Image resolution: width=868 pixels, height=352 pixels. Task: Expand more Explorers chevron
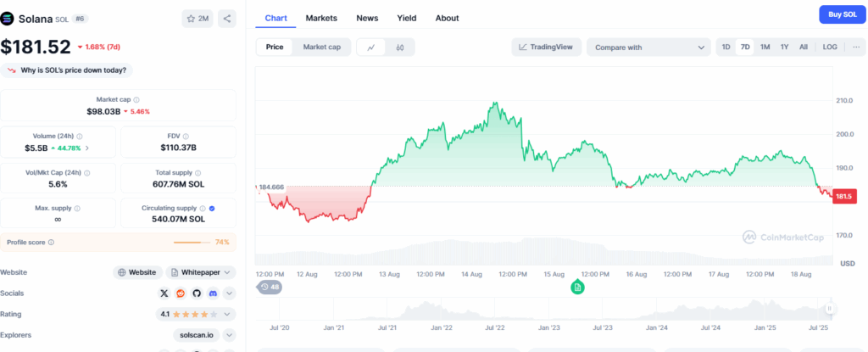click(229, 335)
